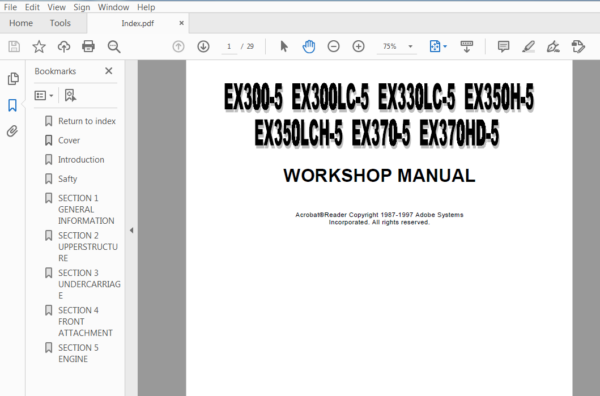Click the 75% zoom value field
This screenshot has width=600, height=396.
tap(390, 47)
